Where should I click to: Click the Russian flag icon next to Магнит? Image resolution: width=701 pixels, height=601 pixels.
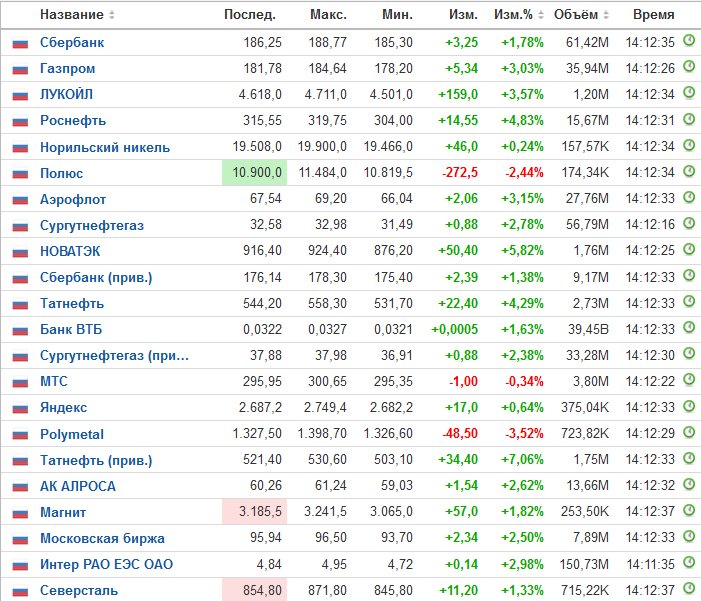click(x=20, y=513)
